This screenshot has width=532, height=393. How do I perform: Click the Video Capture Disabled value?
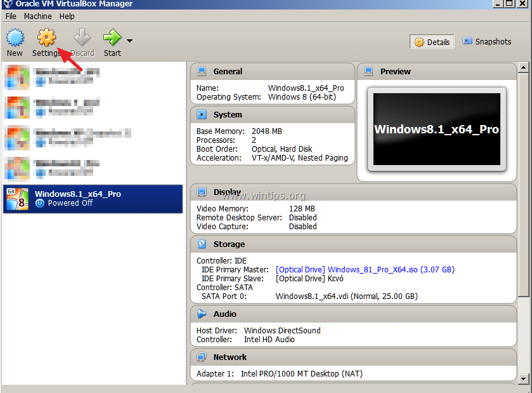pos(302,226)
